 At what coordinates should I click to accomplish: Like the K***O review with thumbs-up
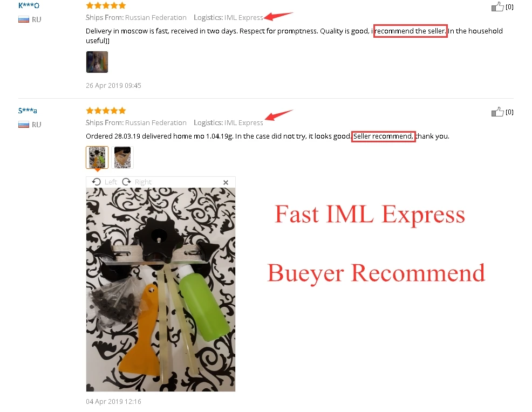pos(497,6)
